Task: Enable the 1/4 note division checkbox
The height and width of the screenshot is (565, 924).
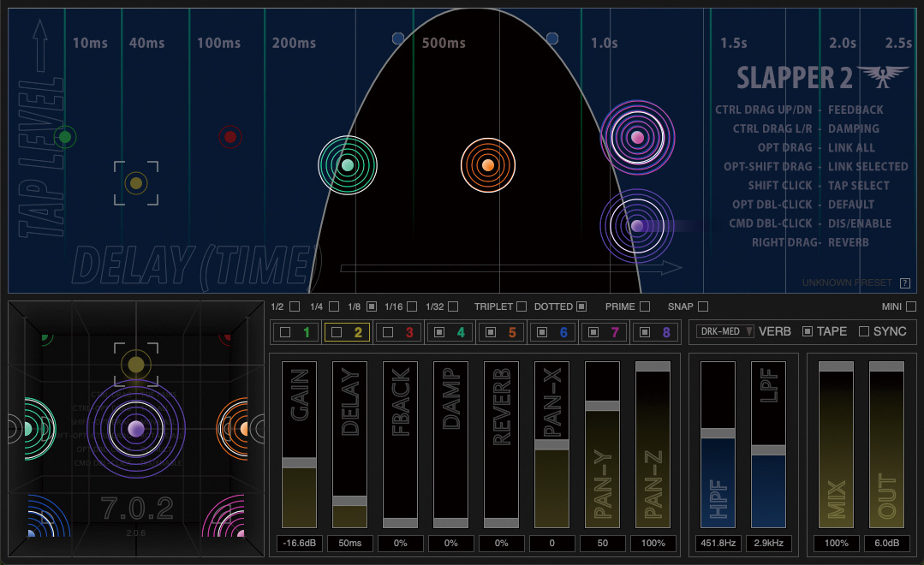Action: [x=334, y=306]
